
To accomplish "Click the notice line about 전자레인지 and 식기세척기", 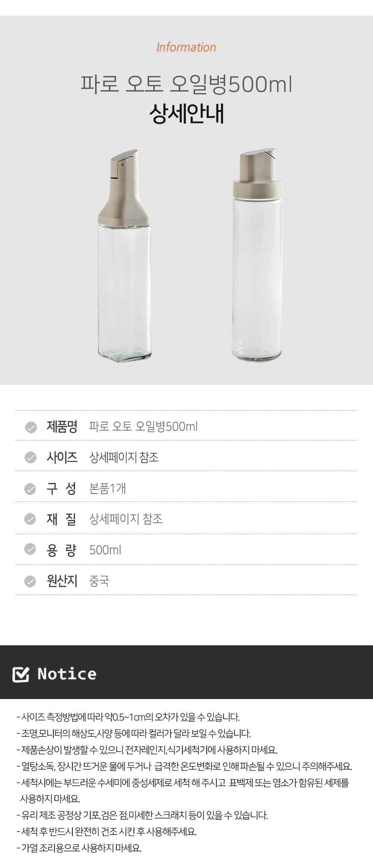I will coord(147,750).
